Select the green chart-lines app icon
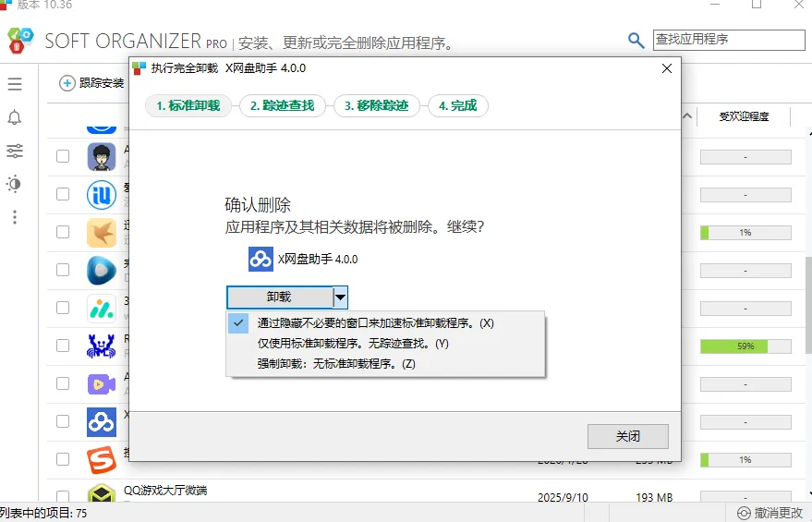 [x=102, y=309]
